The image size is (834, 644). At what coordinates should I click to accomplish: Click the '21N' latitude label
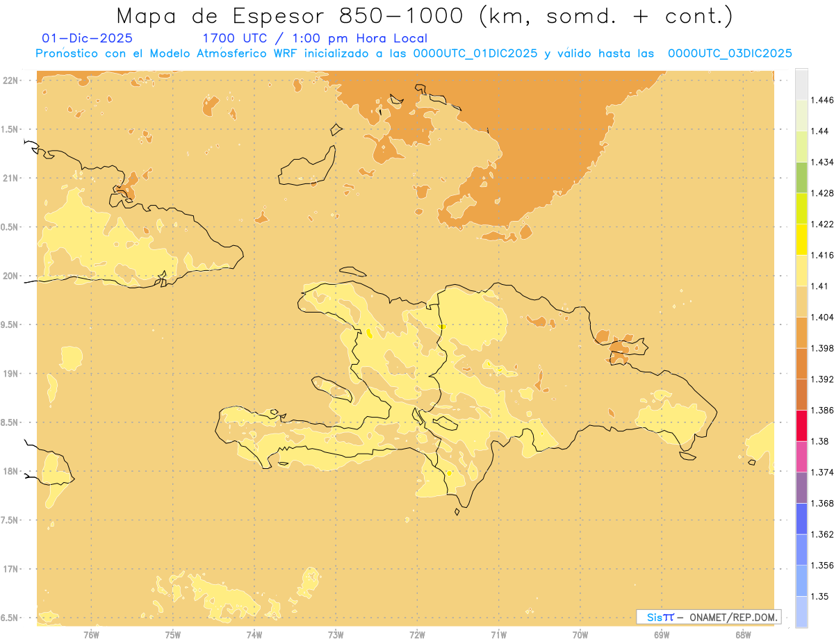[10, 178]
